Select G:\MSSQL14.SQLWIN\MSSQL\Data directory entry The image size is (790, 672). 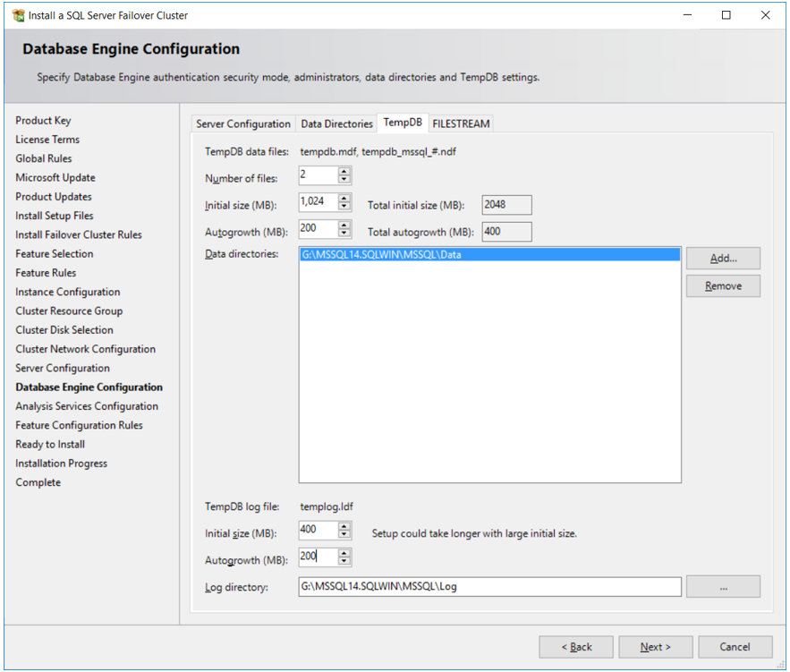(489, 255)
